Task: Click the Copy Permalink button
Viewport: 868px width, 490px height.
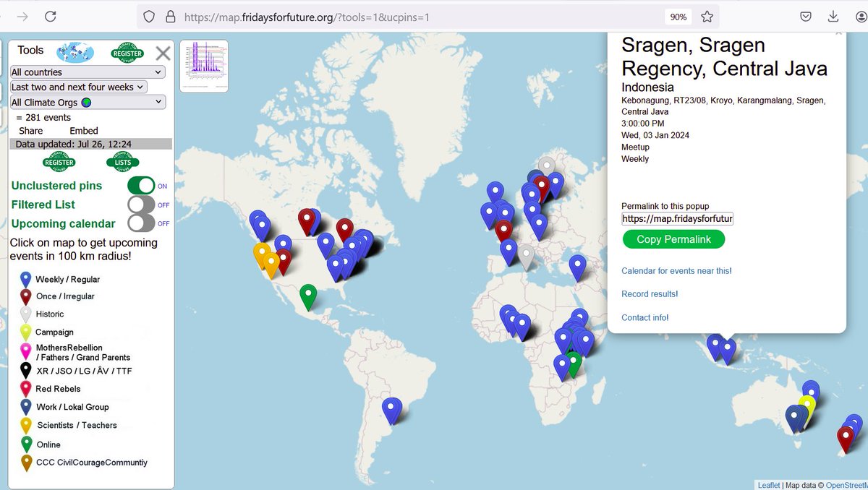Action: tap(673, 239)
